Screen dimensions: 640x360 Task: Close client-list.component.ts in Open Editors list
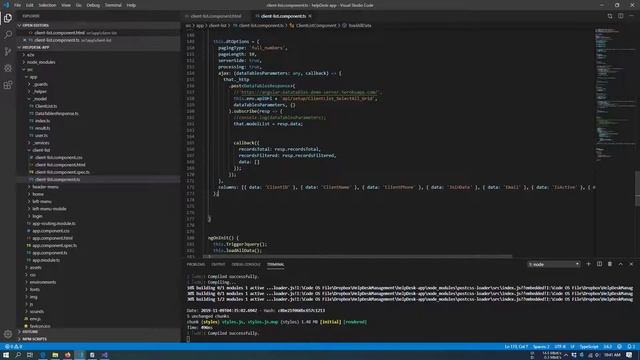[x=24, y=40]
